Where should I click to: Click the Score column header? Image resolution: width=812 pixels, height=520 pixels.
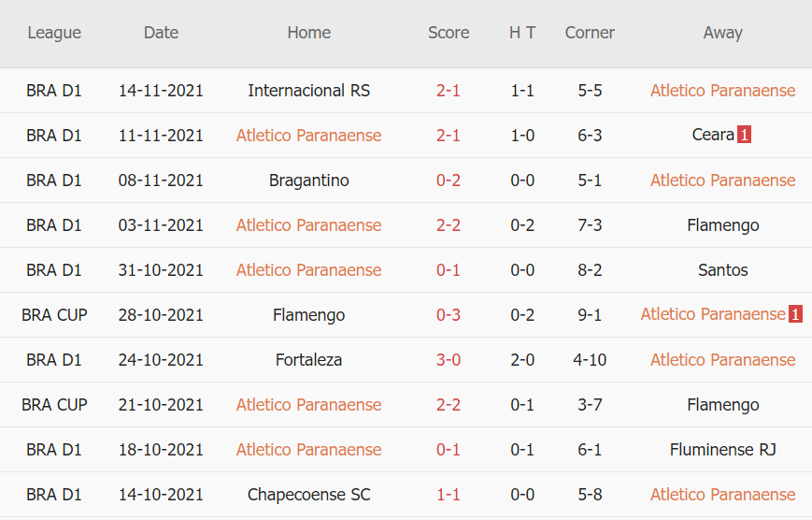449,33
